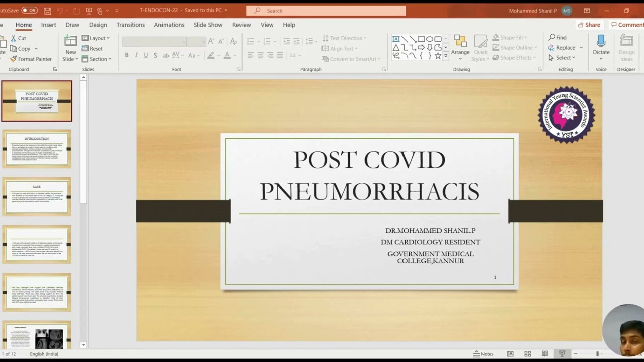Viewport: 644px width, 362px height.
Task: Select the Oval shape in gallery
Action: point(429,39)
